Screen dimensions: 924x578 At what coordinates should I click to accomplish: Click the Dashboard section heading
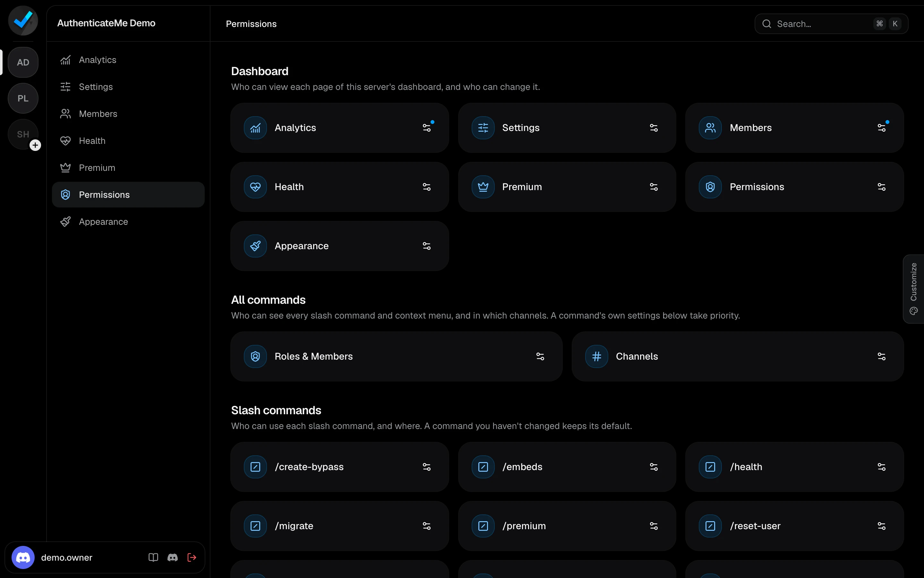click(x=260, y=71)
